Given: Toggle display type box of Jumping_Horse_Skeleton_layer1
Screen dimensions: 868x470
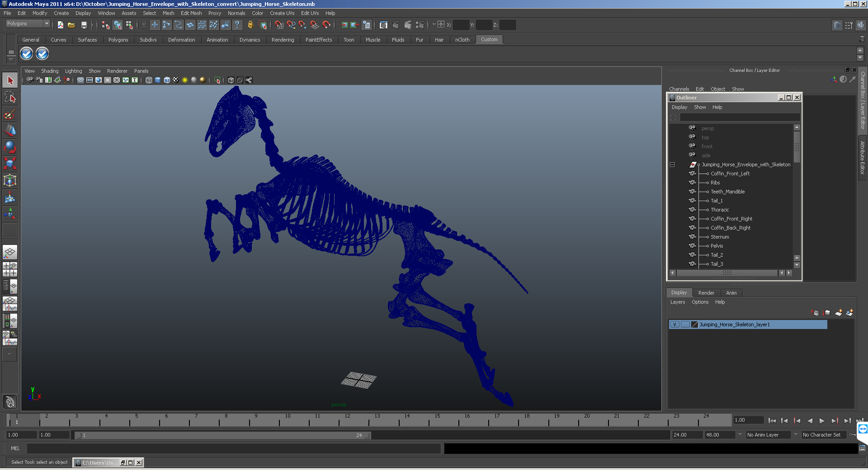Looking at the screenshot, I should pyautogui.click(x=685, y=324).
